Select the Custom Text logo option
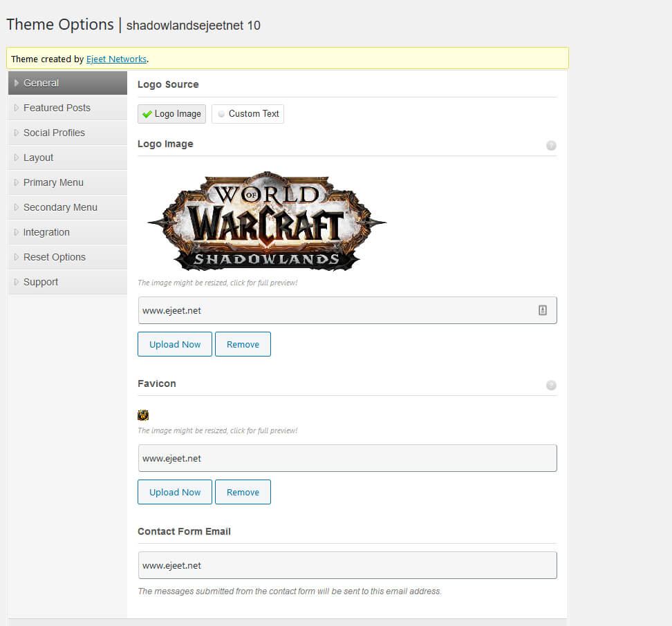Viewport: 672px width, 626px height. 248,114
